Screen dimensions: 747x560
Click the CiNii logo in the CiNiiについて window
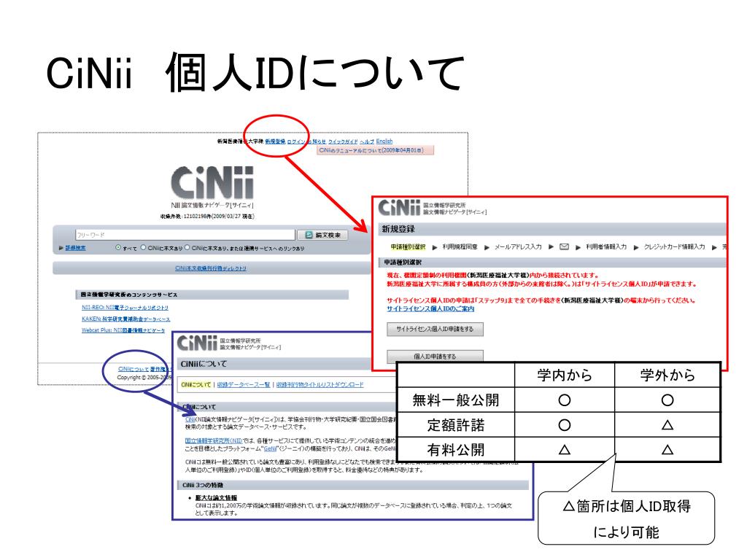coord(197,343)
